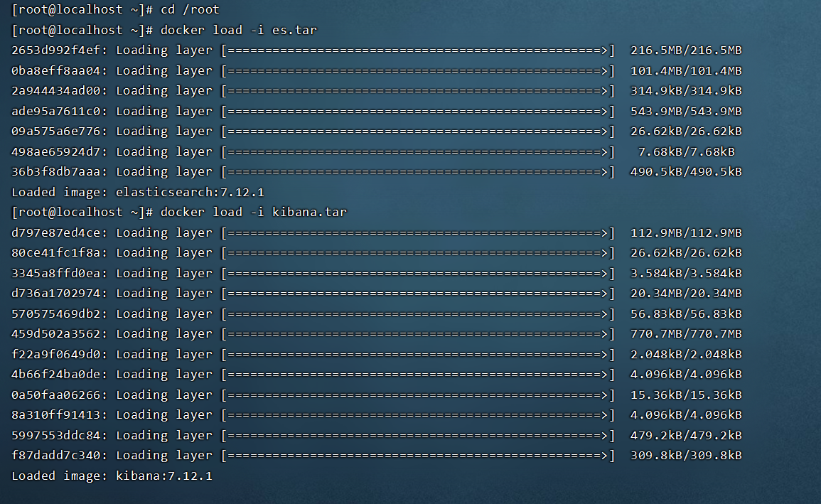
Task: Click the size value 490.5kB/490.5kB
Action: (686, 171)
